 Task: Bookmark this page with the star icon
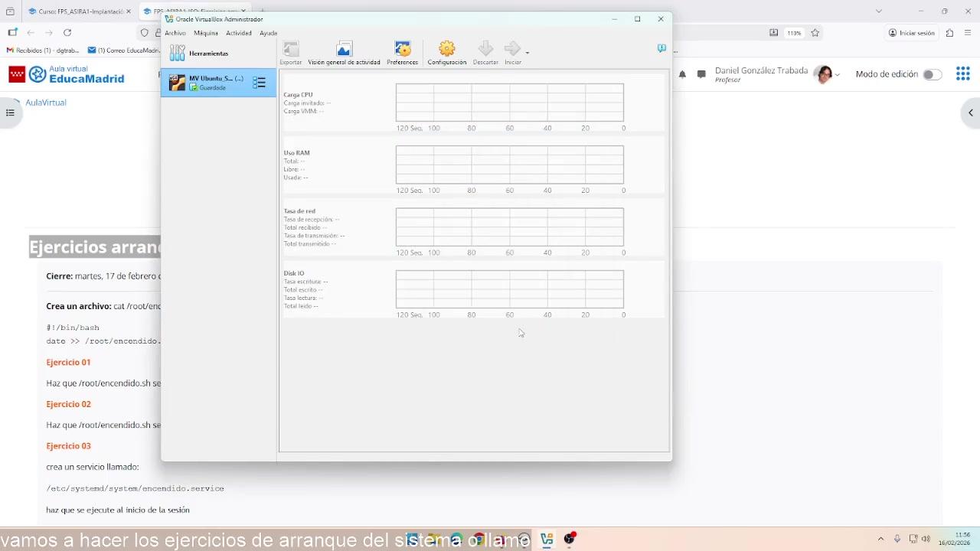(815, 33)
